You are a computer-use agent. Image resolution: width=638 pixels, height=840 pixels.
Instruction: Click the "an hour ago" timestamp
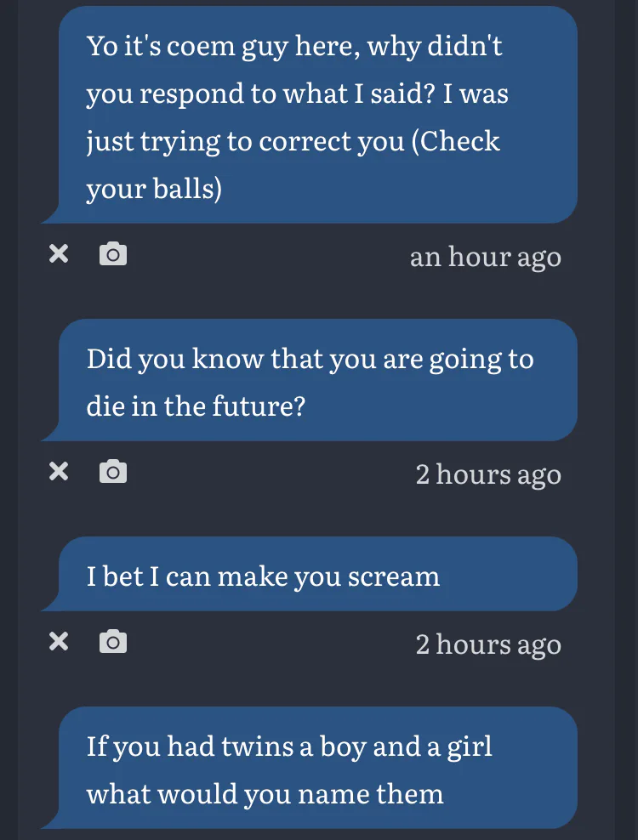point(485,256)
